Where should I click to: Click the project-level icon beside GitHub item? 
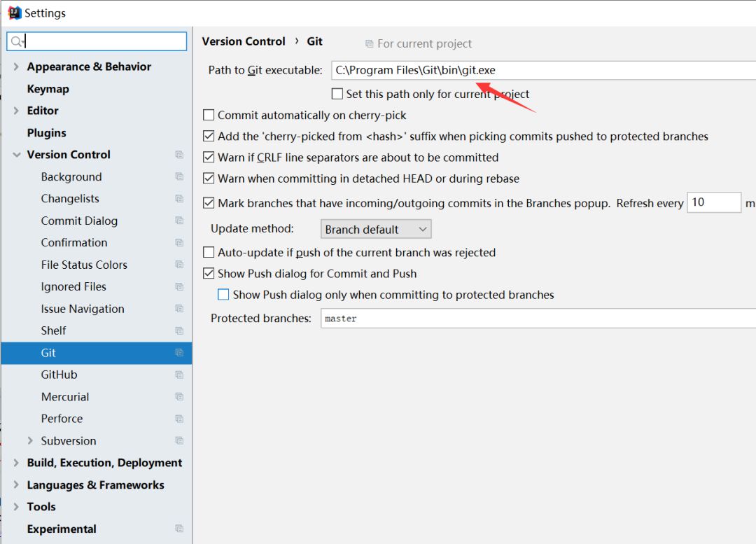click(x=179, y=375)
